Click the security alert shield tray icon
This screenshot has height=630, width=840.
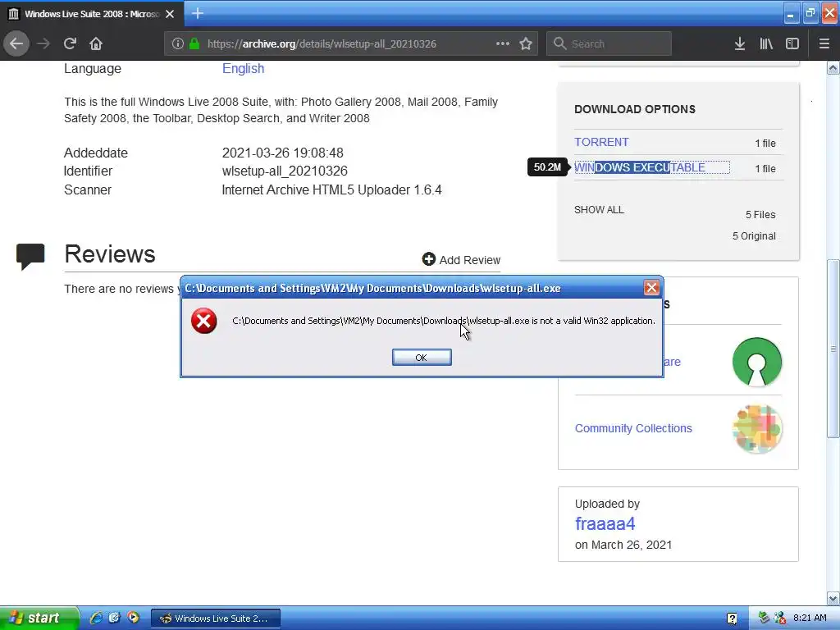[779, 618]
